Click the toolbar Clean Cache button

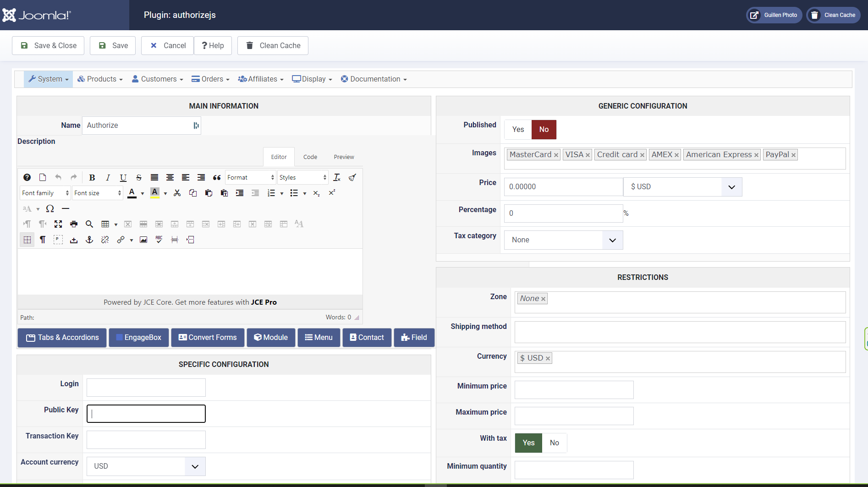coord(273,46)
